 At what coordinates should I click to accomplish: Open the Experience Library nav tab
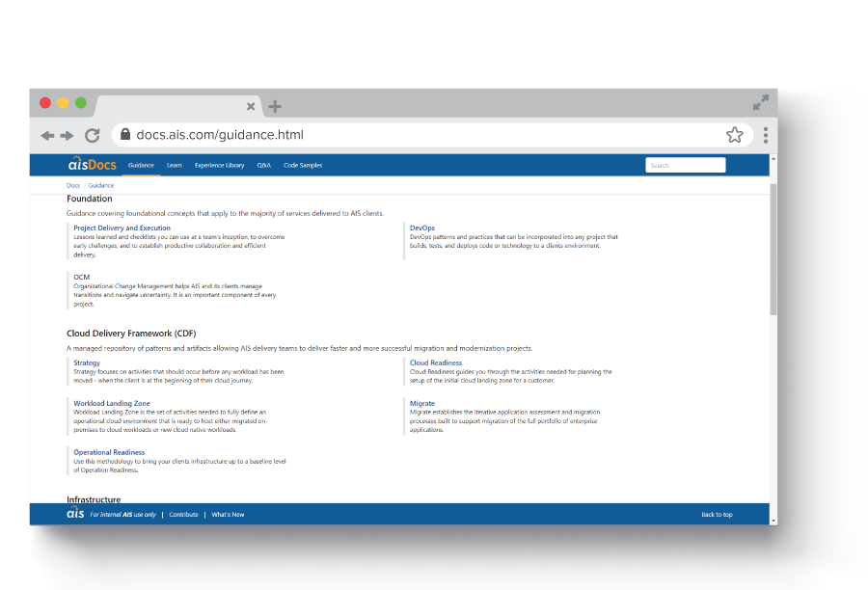point(219,166)
